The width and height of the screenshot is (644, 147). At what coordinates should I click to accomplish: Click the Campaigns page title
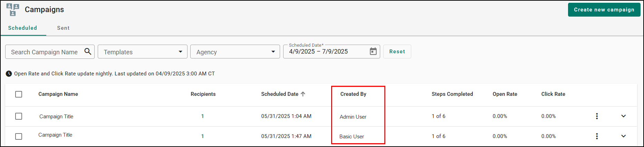(x=44, y=10)
